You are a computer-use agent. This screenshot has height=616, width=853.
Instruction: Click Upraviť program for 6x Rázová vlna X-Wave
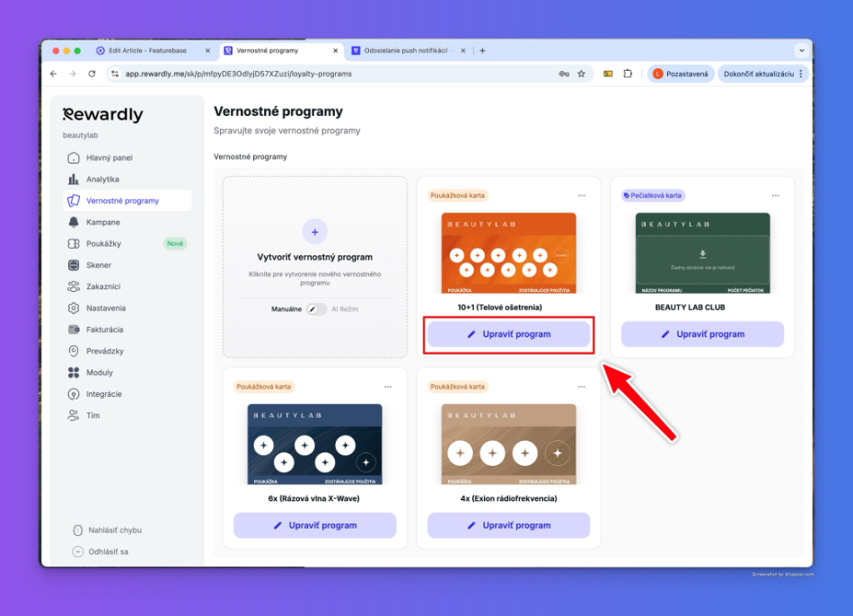(x=315, y=525)
